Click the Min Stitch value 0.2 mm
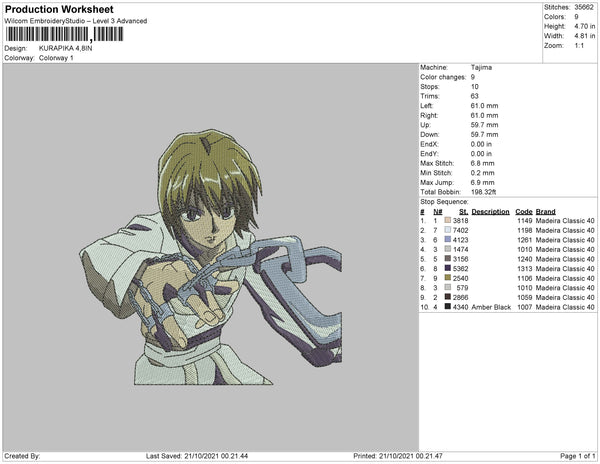600x464 pixels. click(x=483, y=173)
